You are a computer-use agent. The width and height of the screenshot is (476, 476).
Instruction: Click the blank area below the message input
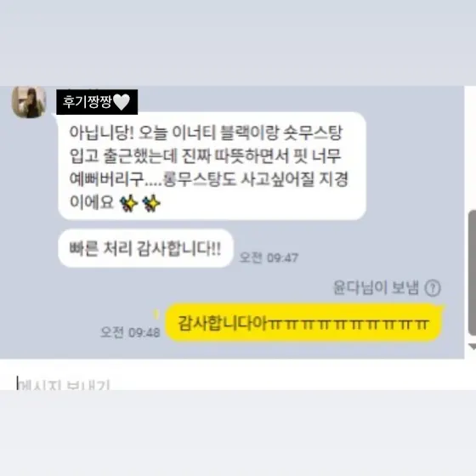click(238, 433)
